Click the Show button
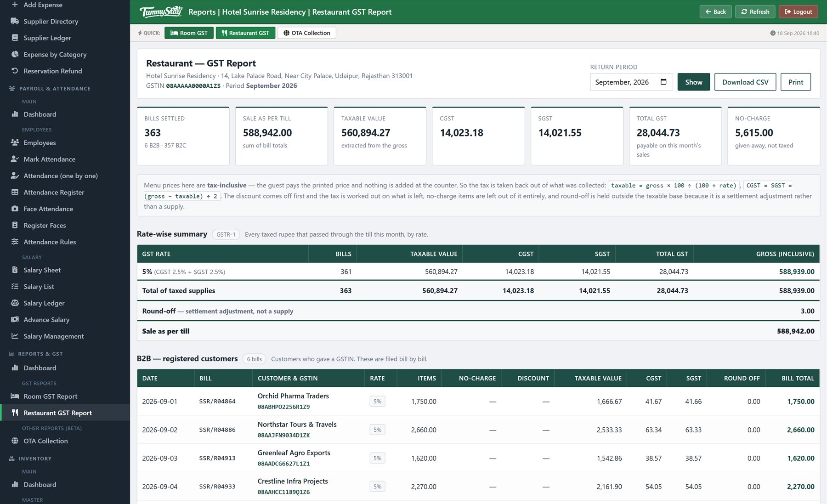The image size is (827, 504). pyautogui.click(x=694, y=82)
